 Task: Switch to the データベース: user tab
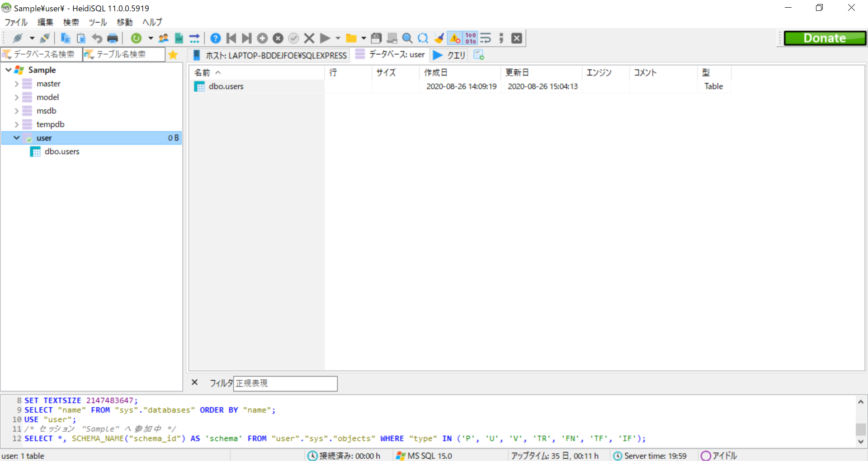390,55
